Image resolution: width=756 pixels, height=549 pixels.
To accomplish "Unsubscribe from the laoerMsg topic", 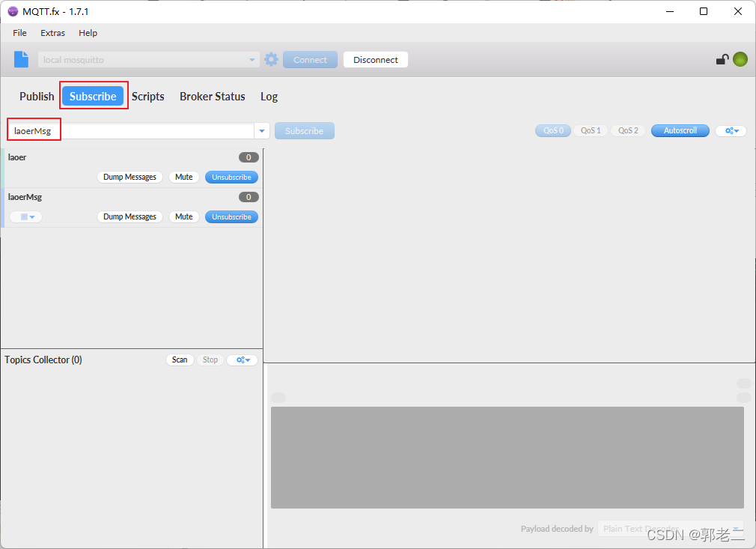I will pyautogui.click(x=231, y=216).
